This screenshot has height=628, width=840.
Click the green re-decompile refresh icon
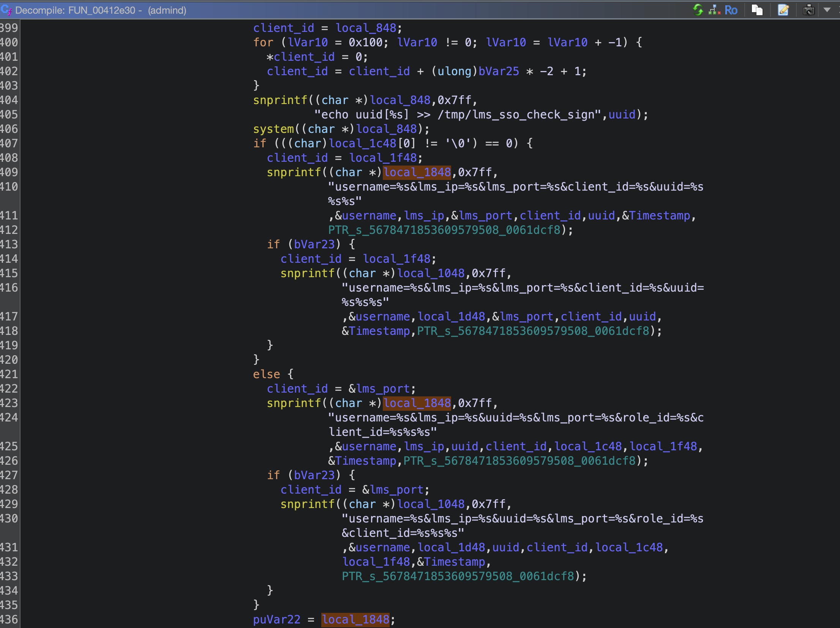click(698, 10)
